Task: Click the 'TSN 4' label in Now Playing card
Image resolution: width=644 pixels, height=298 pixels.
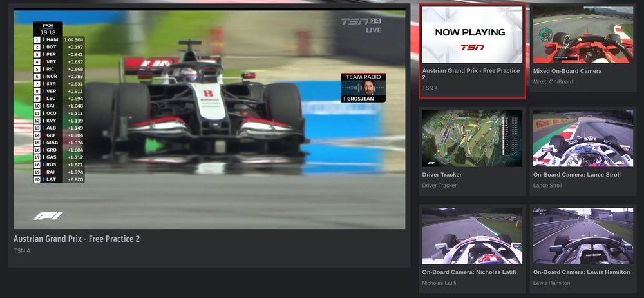Action: pyautogui.click(x=430, y=88)
